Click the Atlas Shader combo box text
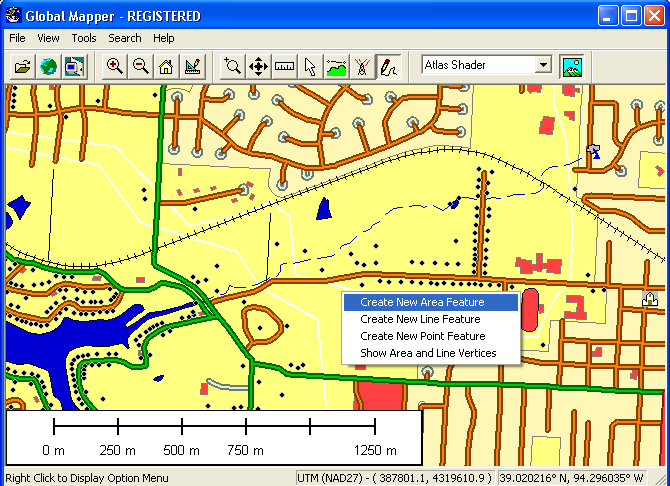Image resolution: width=670 pixels, height=486 pixels. tap(455, 65)
